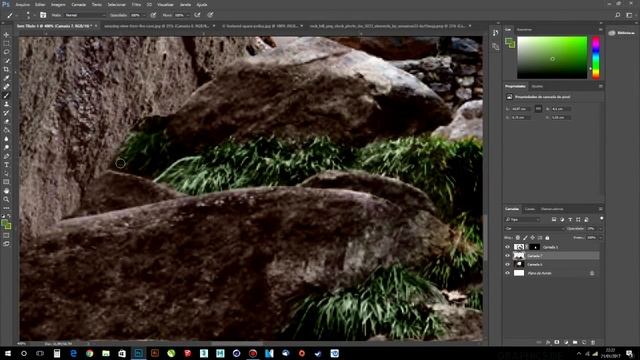Open layer blending mode dropdown
Image resolution: width=640 pixels, height=360 pixels.
pos(534,229)
